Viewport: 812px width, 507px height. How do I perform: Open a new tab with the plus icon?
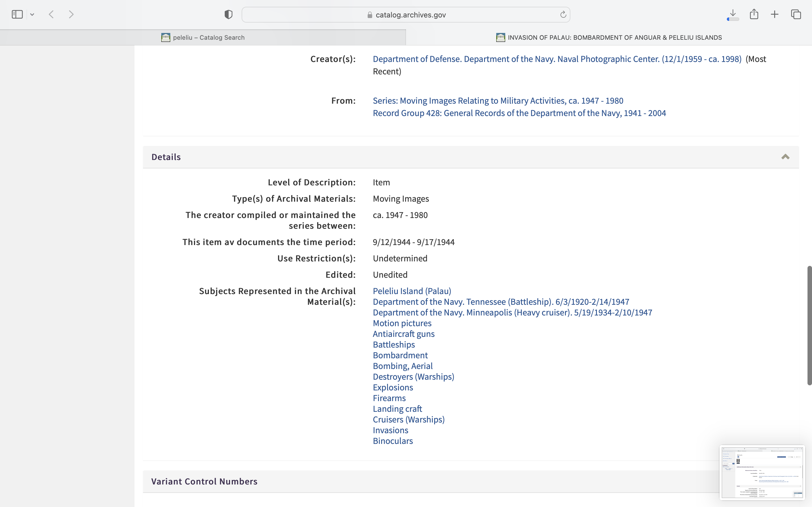(x=775, y=14)
